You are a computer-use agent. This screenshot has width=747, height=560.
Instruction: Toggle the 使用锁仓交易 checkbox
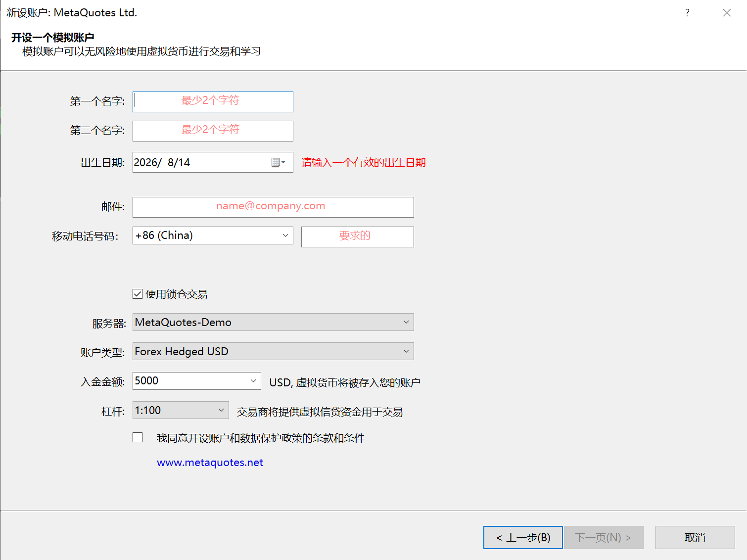[138, 294]
